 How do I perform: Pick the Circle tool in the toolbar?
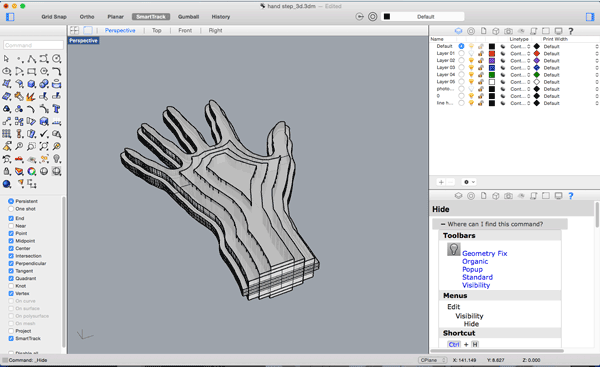coord(57,59)
